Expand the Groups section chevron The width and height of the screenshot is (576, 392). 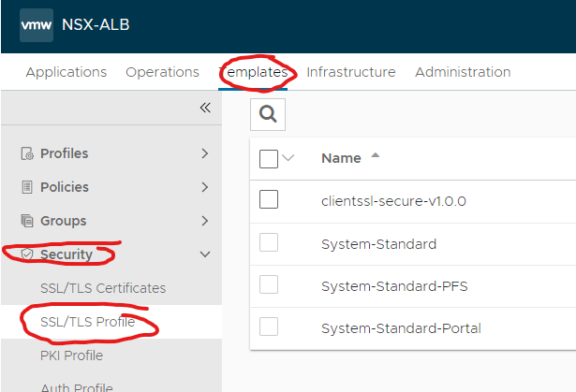click(205, 221)
